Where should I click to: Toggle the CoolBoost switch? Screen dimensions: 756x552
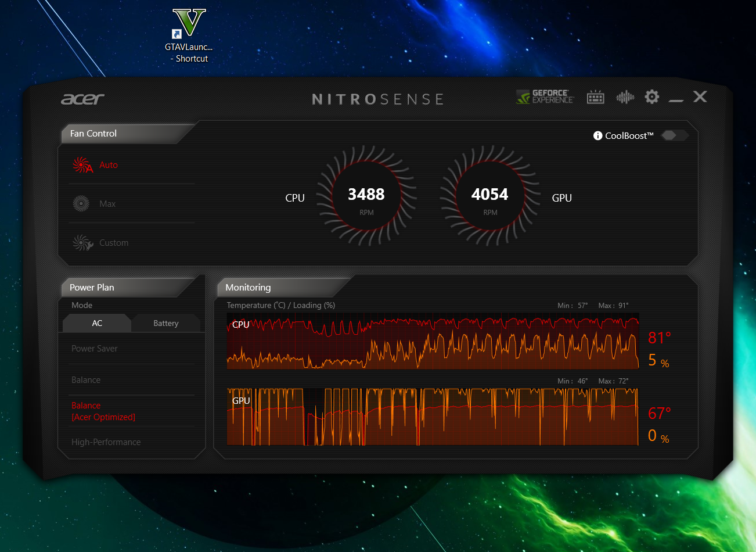[674, 135]
